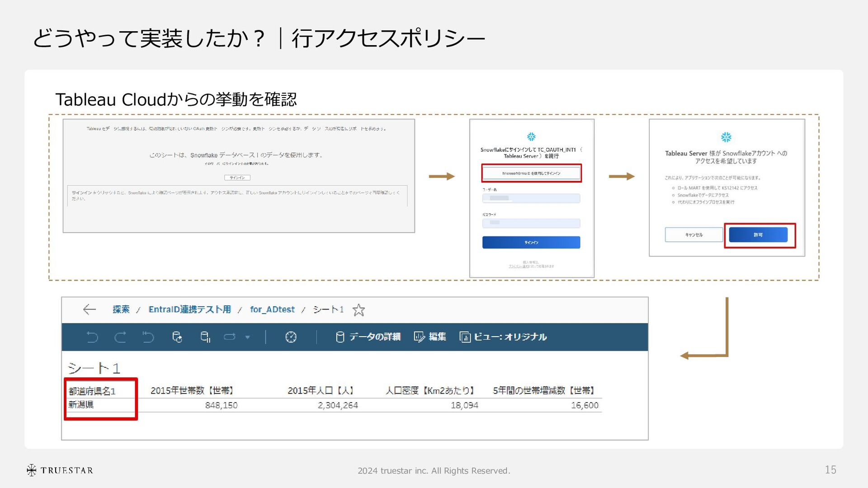Click the TRUESTAR logo in footer
The height and width of the screenshot is (488, 868).
pos(60,470)
